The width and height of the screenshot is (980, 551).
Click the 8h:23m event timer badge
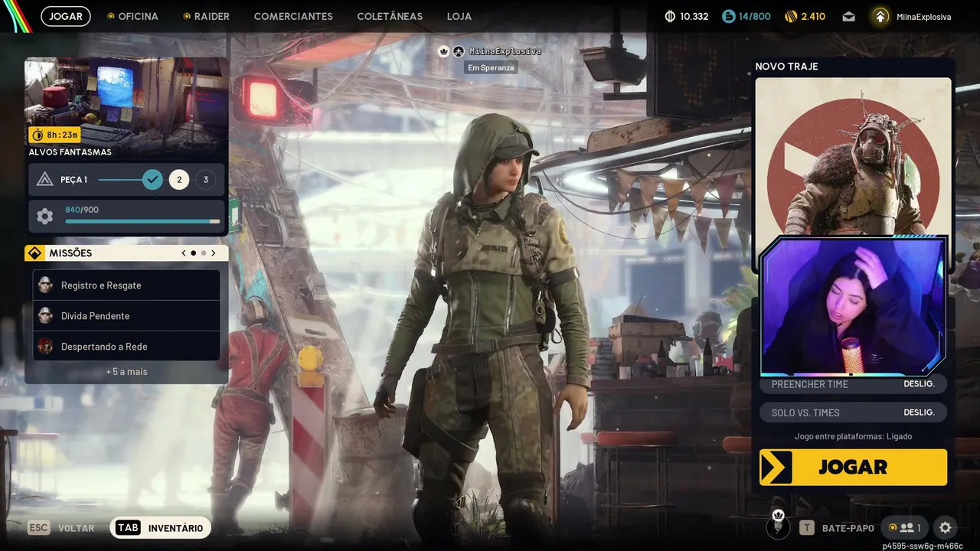click(x=54, y=135)
